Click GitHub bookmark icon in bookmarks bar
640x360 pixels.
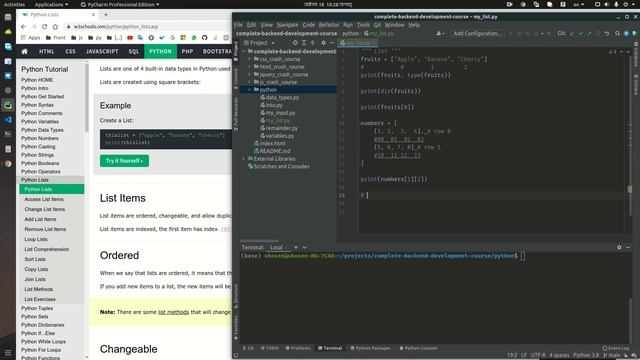pyautogui.click(x=204, y=38)
